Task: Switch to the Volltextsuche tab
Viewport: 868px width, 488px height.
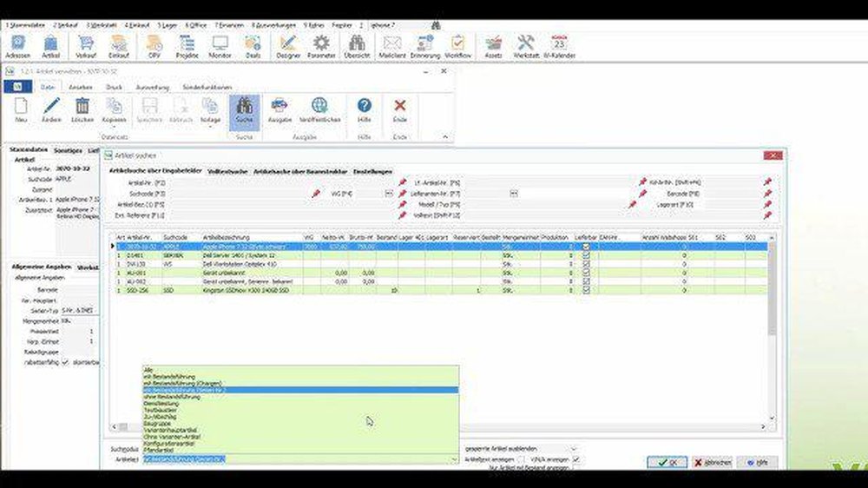Action: point(227,172)
